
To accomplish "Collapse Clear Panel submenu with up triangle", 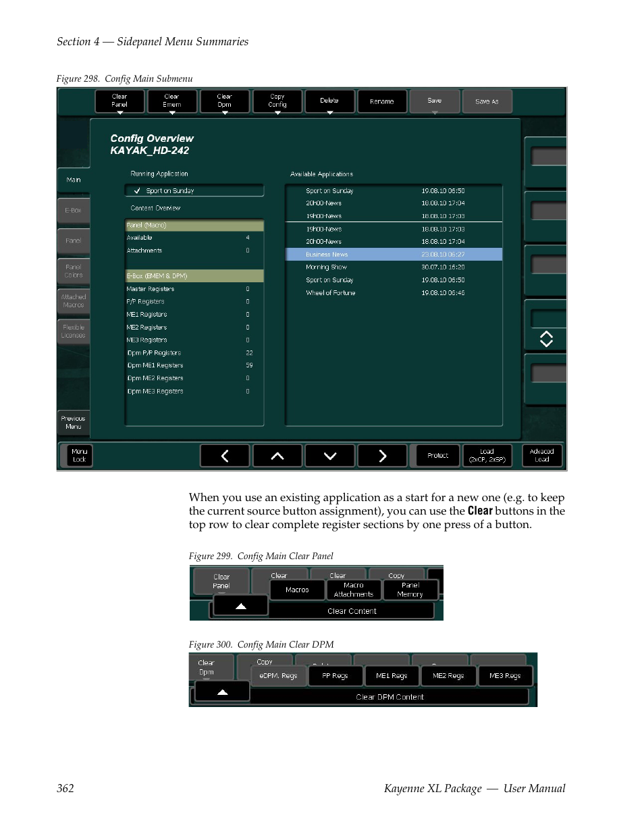I will [x=241, y=606].
